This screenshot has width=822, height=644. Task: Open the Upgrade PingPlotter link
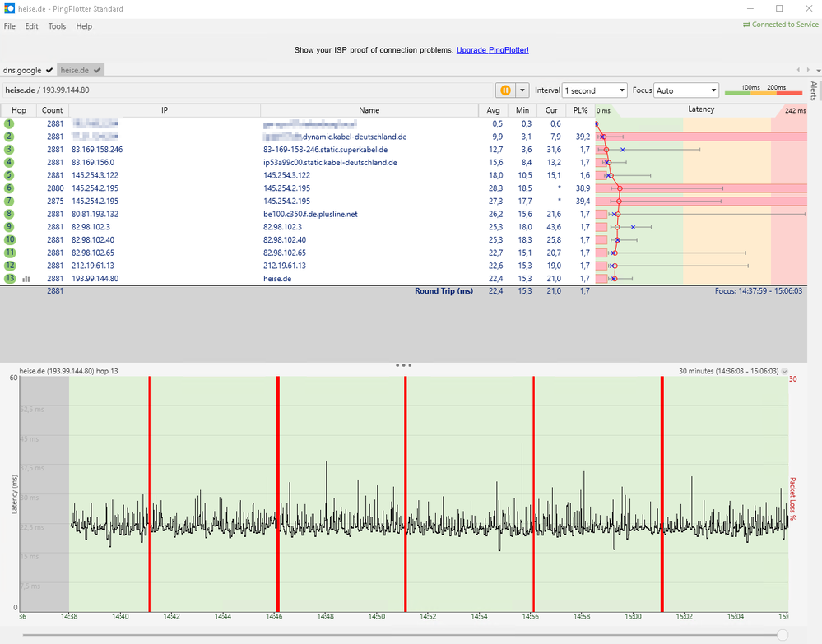pos(492,49)
